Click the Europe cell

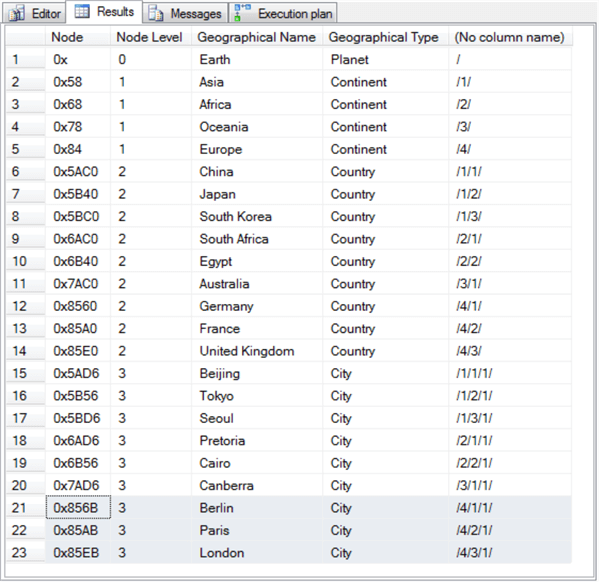(x=257, y=149)
